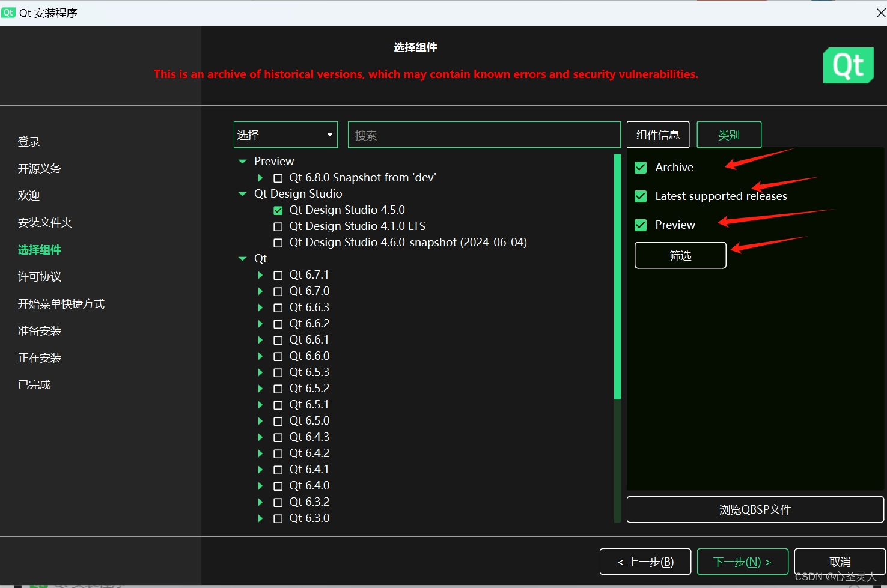Click the Qt logo icon at top right
887x588 pixels.
(x=848, y=65)
